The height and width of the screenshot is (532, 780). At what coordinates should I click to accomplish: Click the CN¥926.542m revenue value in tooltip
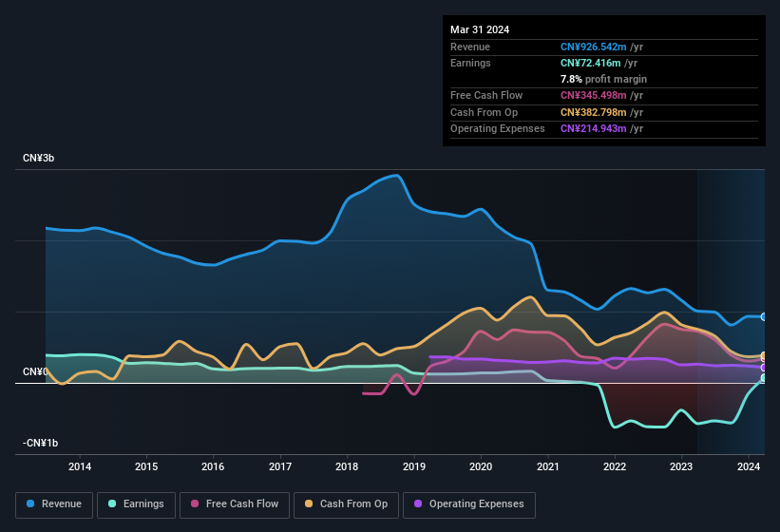[593, 47]
